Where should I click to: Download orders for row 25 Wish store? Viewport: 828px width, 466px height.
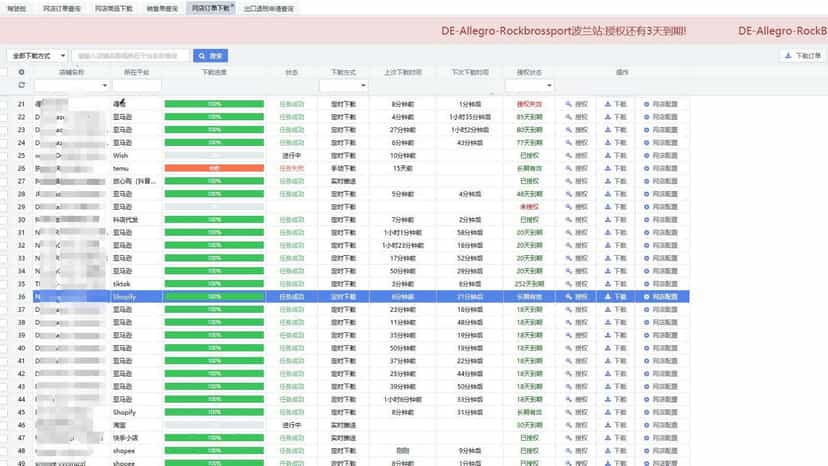pyautogui.click(x=615, y=155)
